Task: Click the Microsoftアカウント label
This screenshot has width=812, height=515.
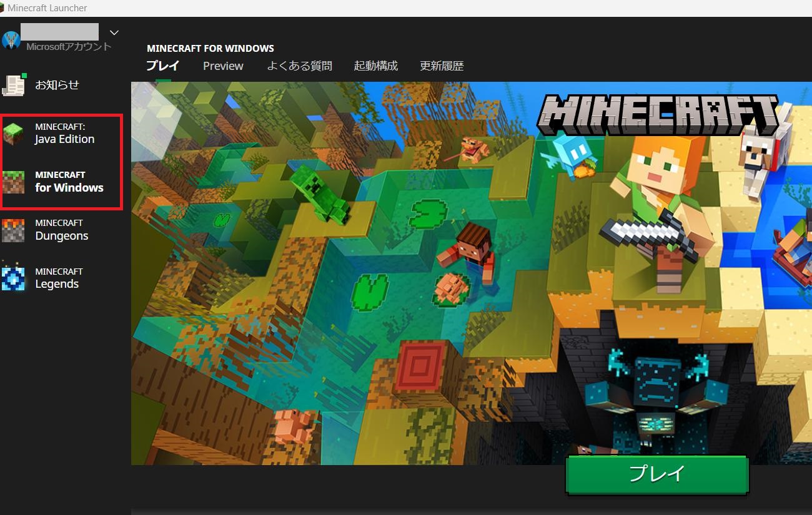Action: click(69, 47)
